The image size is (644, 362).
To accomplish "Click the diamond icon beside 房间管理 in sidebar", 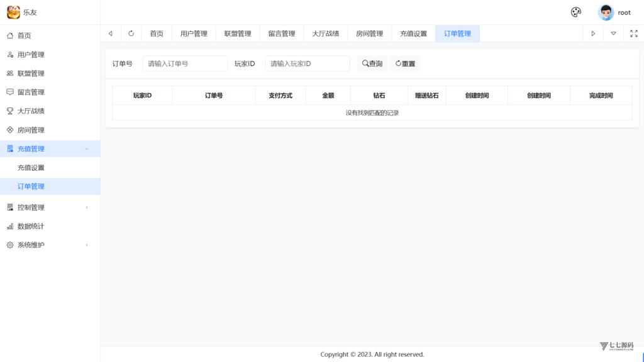I will [x=10, y=129].
